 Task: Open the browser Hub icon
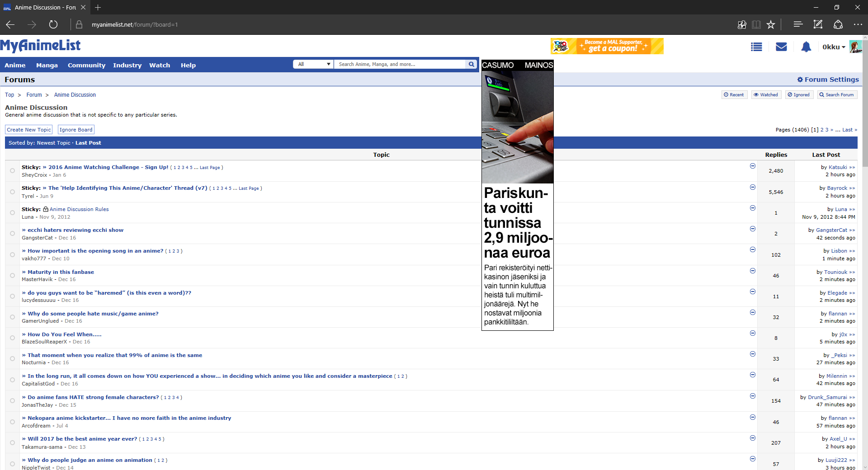pyautogui.click(x=798, y=25)
